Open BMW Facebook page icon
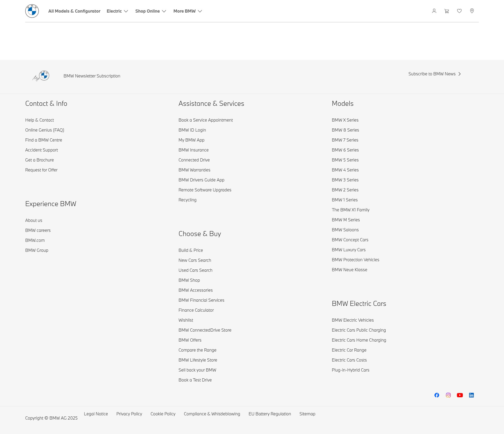The height and width of the screenshot is (434, 504). (x=437, y=395)
